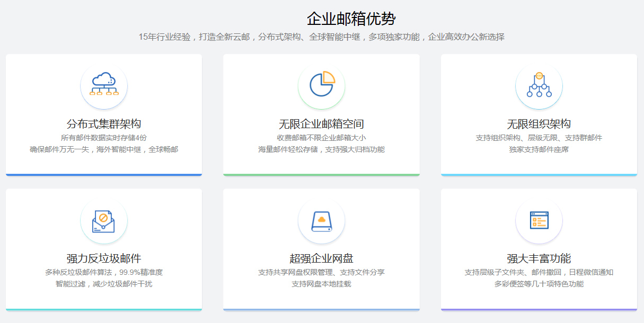Click the organization tree structure icon

tap(539, 85)
